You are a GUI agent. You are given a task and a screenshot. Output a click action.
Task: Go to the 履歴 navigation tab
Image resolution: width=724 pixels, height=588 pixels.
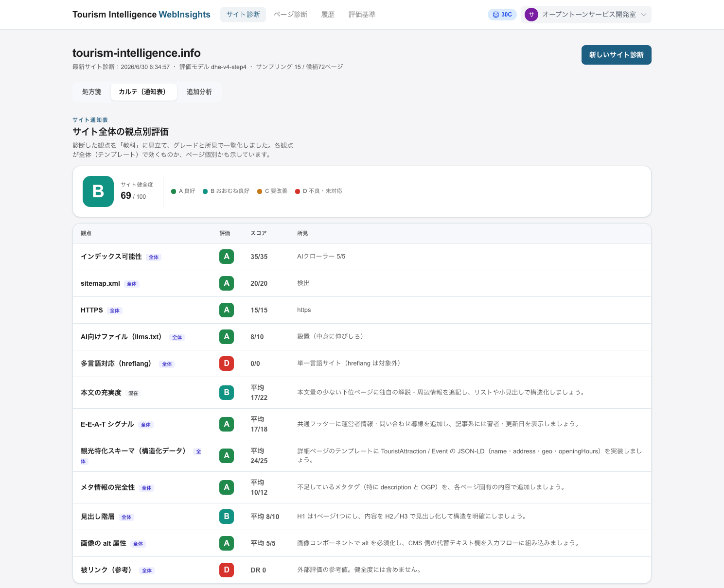click(x=328, y=15)
